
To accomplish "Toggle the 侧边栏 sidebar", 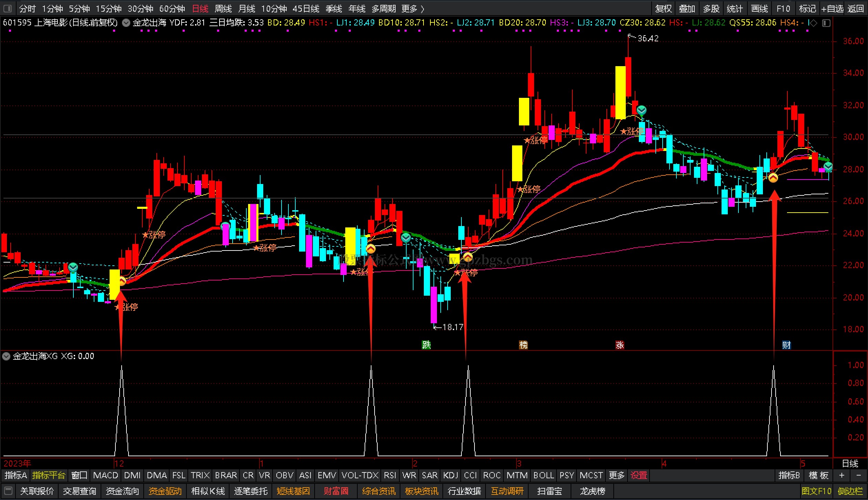I will (850, 491).
